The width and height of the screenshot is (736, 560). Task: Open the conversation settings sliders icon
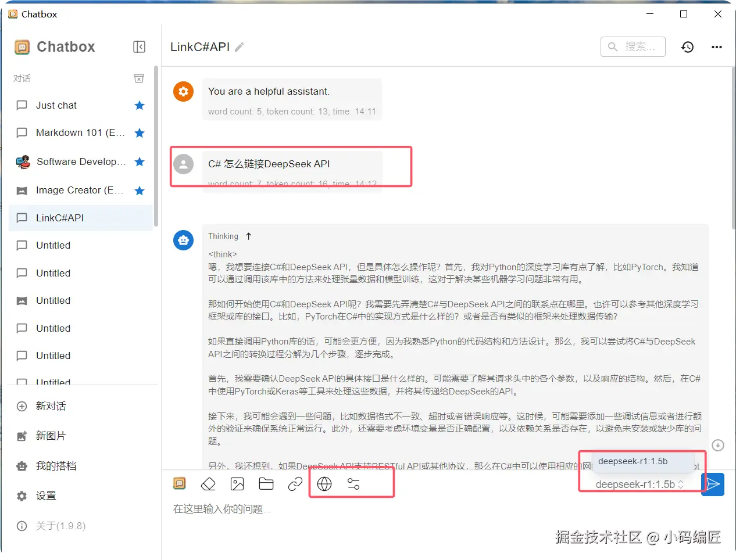[x=353, y=484]
